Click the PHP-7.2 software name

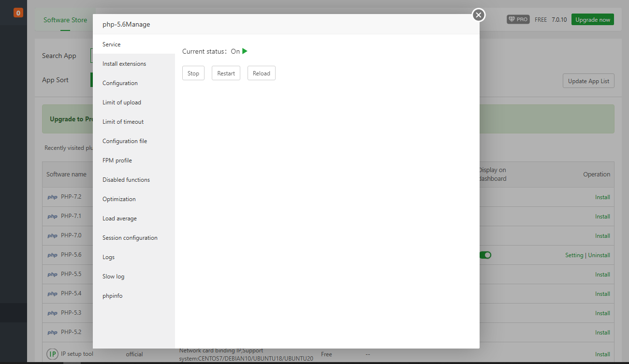point(71,197)
